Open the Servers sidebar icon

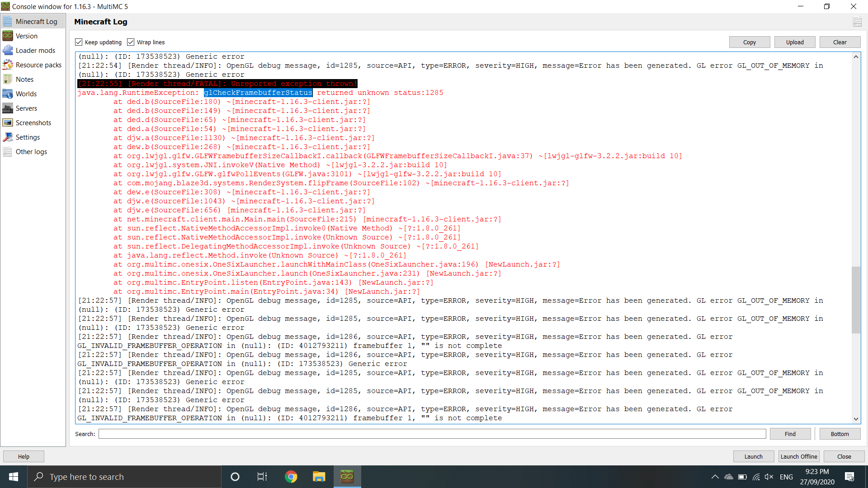[8, 108]
